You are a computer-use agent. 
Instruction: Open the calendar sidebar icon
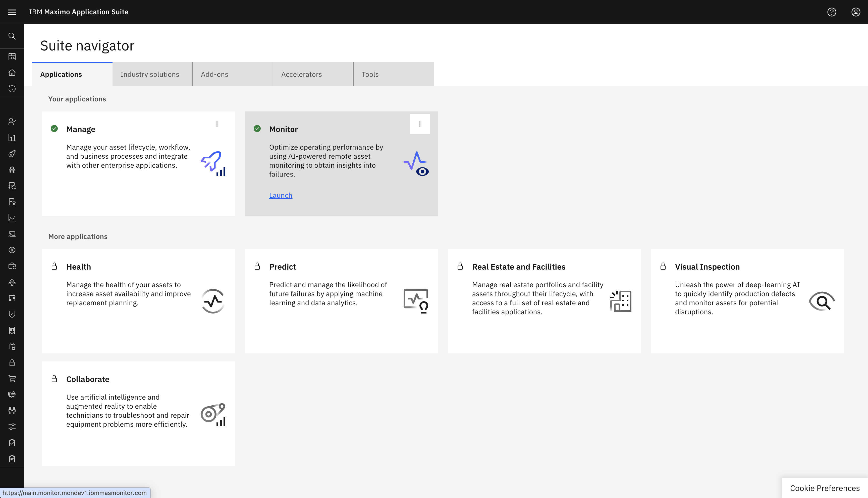12,298
